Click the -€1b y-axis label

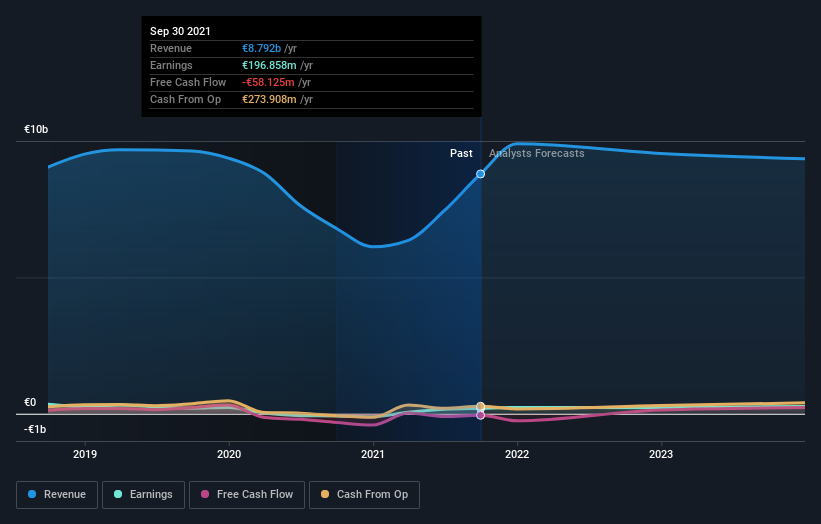(35, 429)
